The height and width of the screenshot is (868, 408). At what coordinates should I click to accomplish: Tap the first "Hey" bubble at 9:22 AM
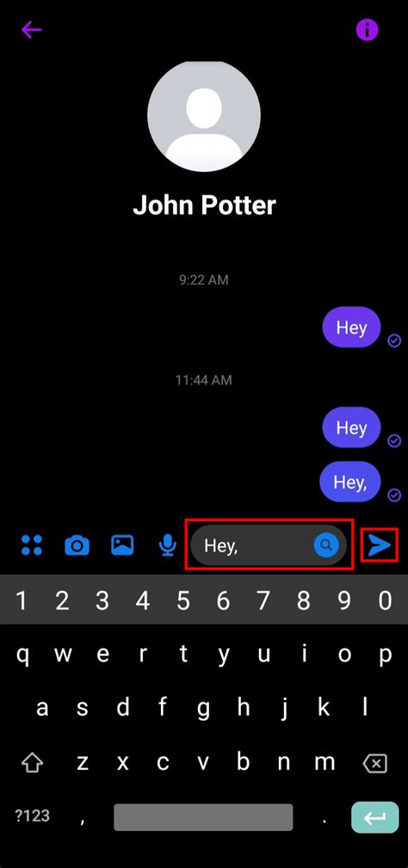[x=351, y=327]
